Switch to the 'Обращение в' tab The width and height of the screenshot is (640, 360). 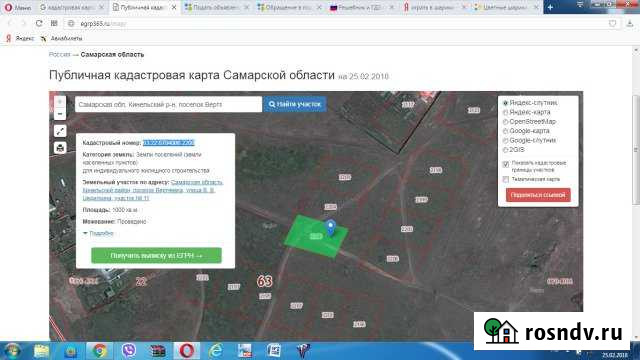289,7
